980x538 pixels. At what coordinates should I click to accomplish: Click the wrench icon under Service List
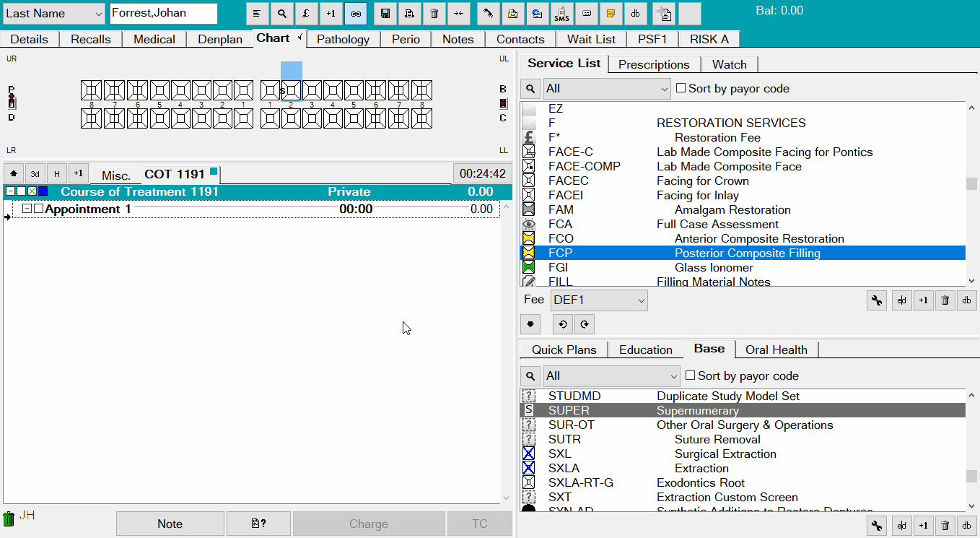pyautogui.click(x=877, y=300)
